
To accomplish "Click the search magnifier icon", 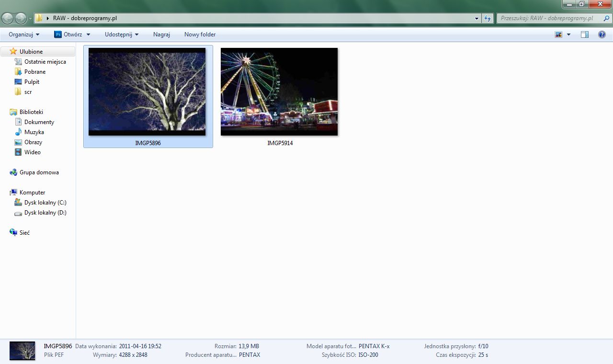I will pos(607,18).
